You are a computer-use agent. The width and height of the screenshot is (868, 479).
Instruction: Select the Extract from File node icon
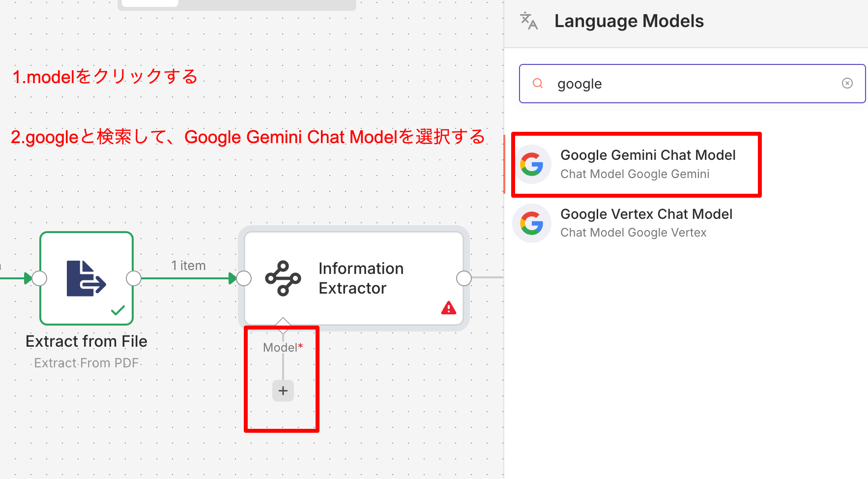[87, 278]
